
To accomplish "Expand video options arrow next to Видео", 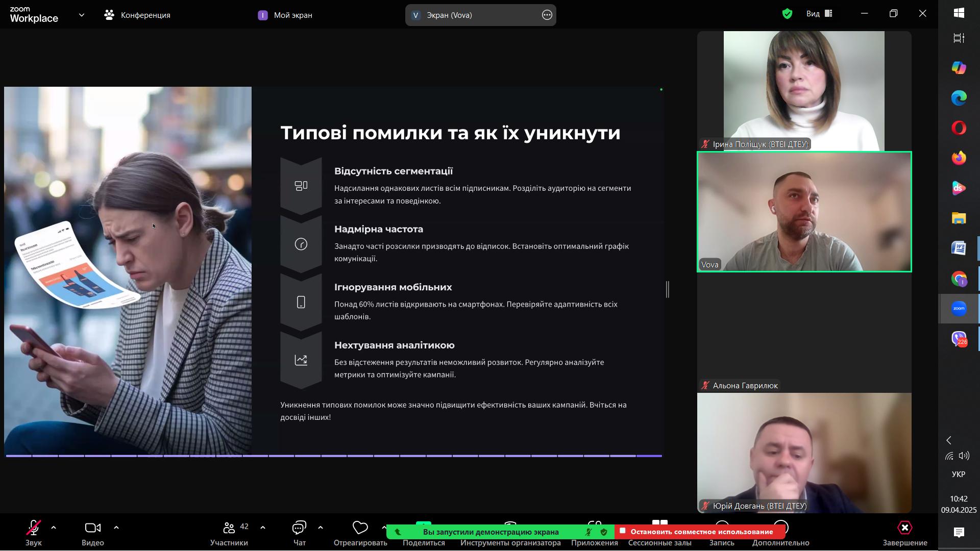I will [116, 528].
